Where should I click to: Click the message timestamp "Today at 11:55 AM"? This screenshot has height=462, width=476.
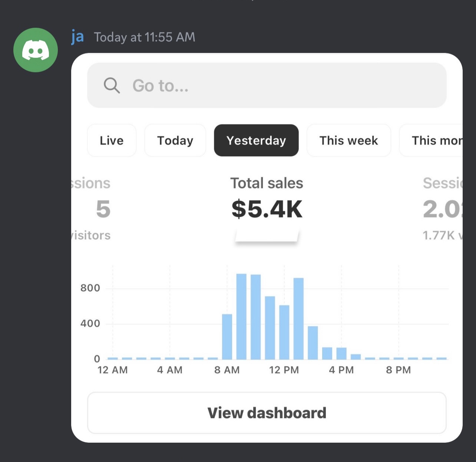144,37
